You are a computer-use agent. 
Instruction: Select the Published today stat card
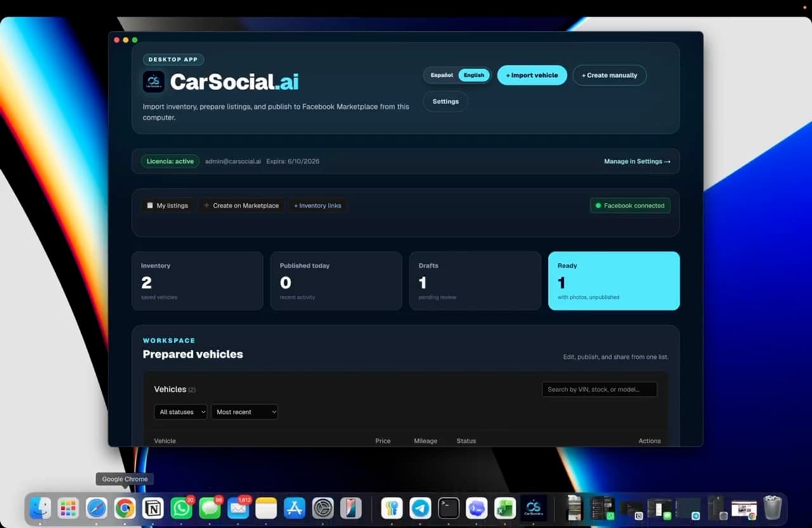(336, 281)
